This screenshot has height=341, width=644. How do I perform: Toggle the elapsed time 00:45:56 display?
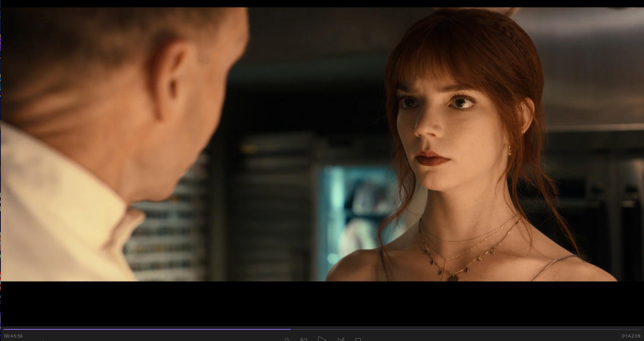(14, 336)
